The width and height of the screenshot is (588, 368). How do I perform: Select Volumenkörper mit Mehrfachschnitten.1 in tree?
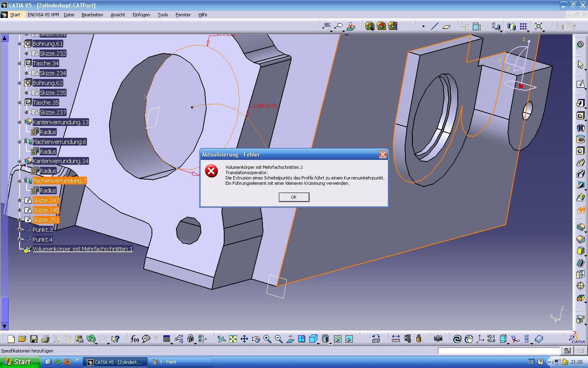click(82, 249)
